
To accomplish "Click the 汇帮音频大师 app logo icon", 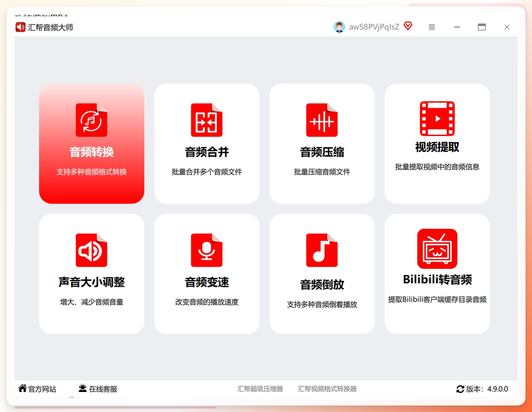I will (x=21, y=27).
